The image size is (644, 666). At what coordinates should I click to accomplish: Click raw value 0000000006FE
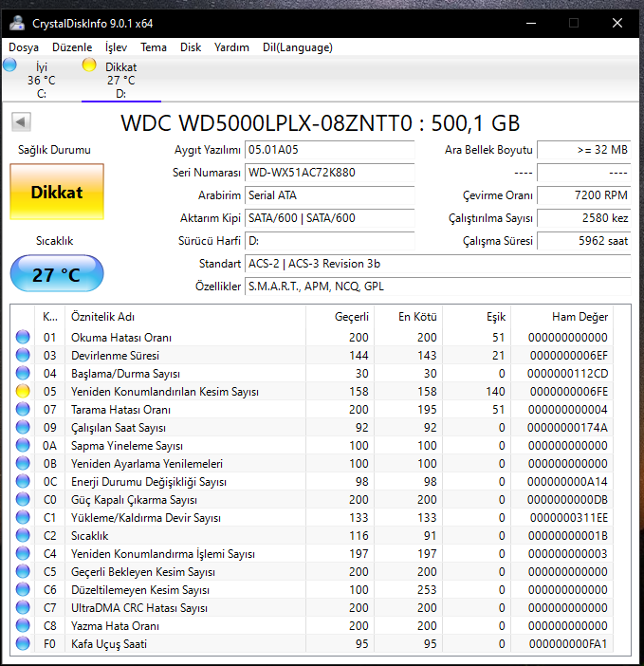(569, 392)
